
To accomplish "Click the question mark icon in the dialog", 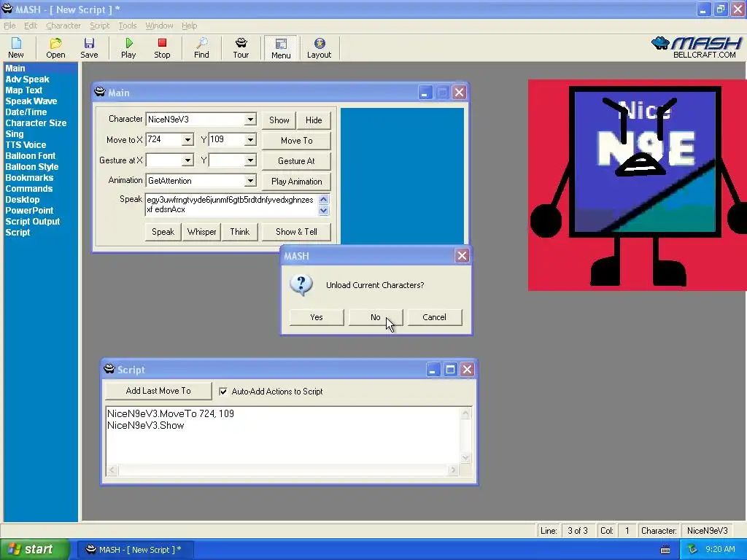I will pyautogui.click(x=301, y=285).
